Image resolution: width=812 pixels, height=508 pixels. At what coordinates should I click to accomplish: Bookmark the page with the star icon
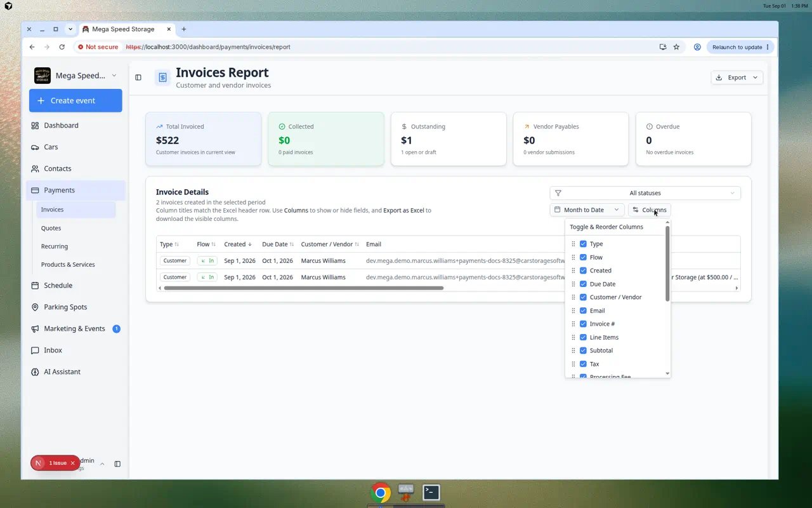coord(676,47)
